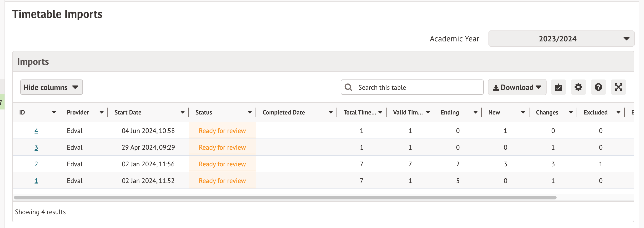Open the Provider column menu arrow

101,112
